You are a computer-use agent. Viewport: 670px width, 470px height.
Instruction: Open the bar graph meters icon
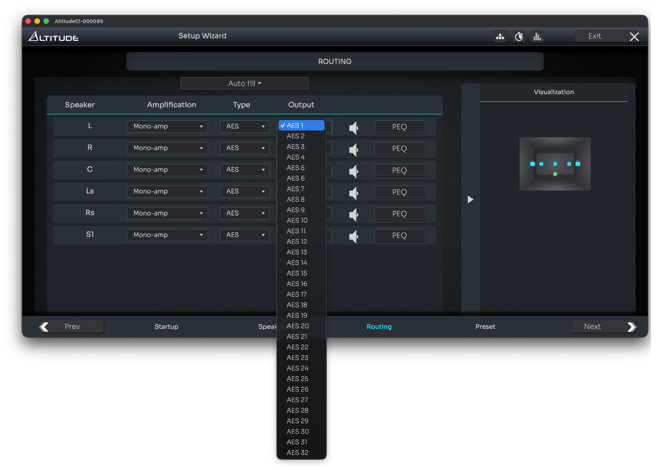pos(537,37)
